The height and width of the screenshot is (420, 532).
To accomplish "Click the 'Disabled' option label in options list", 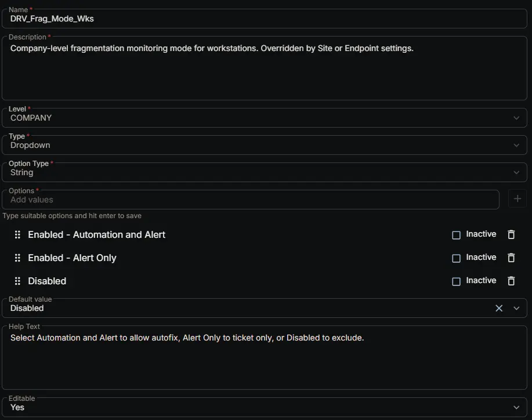I will (47, 281).
